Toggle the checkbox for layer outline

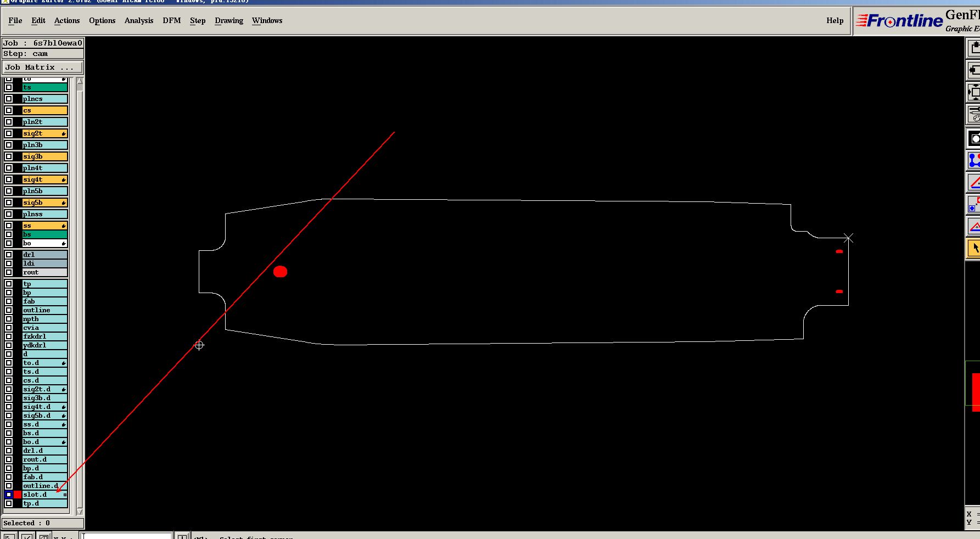pos(9,310)
